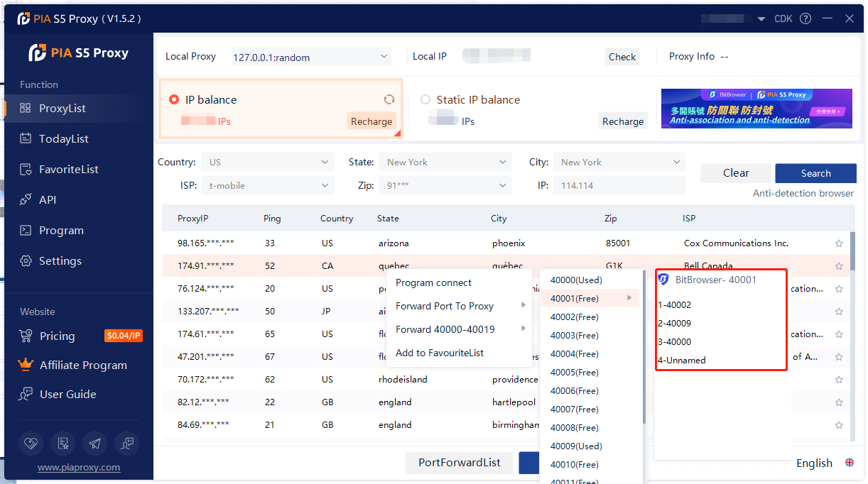The image size is (868, 484).
Task: Click the handshake heart icon in sidebar
Action: click(31, 444)
